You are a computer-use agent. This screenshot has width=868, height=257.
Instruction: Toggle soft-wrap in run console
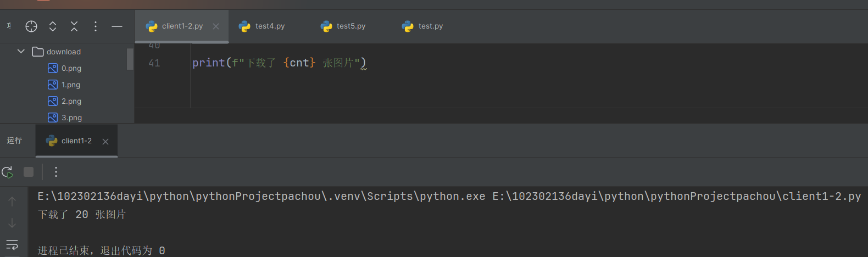point(12,244)
